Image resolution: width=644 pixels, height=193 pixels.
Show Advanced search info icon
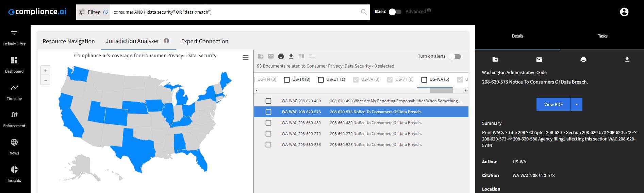[429, 10]
